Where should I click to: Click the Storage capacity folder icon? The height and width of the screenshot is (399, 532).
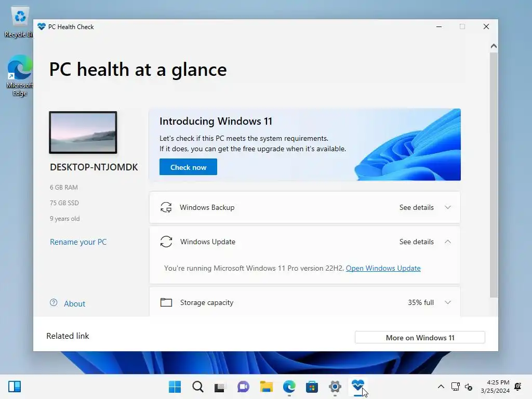[x=166, y=302]
